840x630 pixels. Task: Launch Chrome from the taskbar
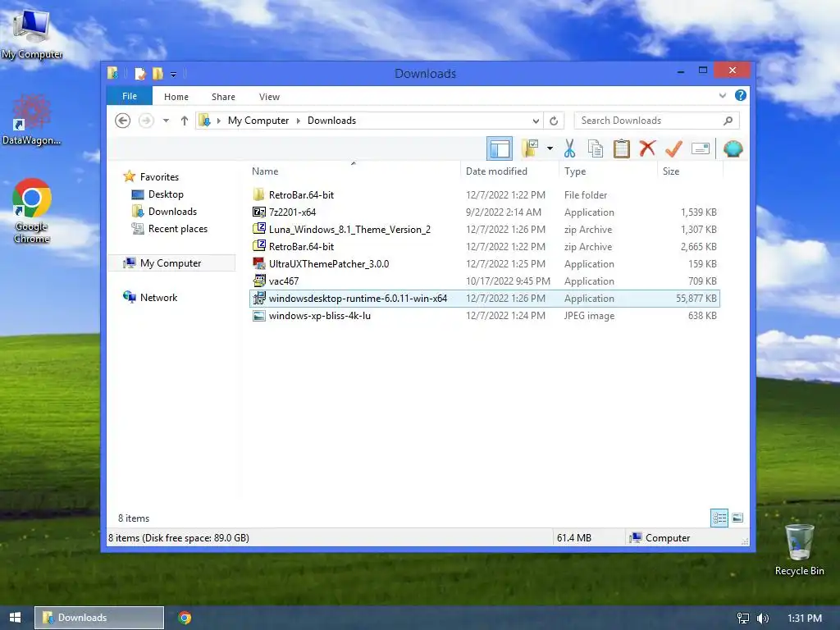(185, 618)
